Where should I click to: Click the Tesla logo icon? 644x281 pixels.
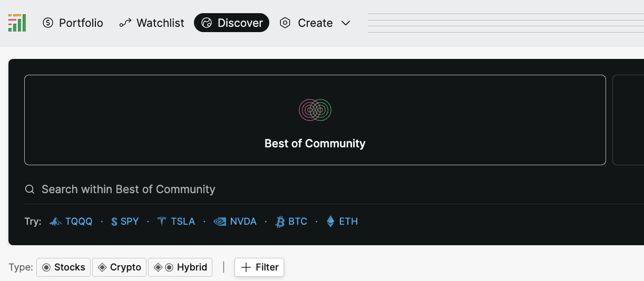point(162,222)
